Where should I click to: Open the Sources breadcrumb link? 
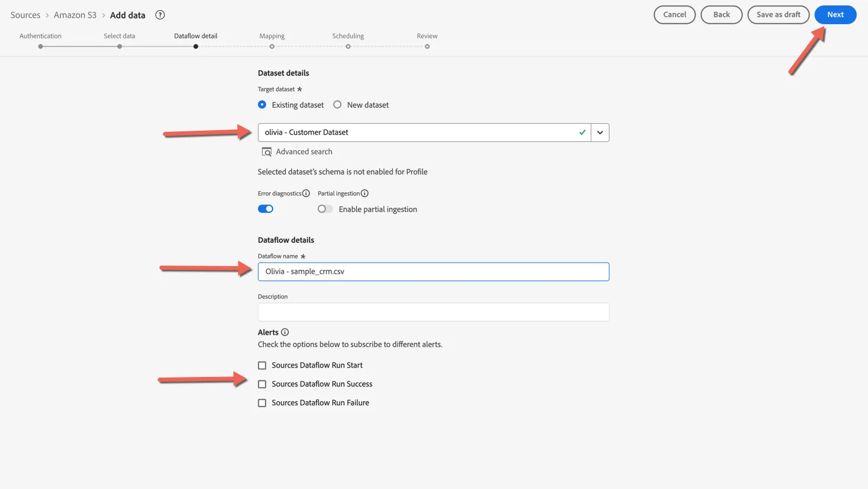[25, 15]
